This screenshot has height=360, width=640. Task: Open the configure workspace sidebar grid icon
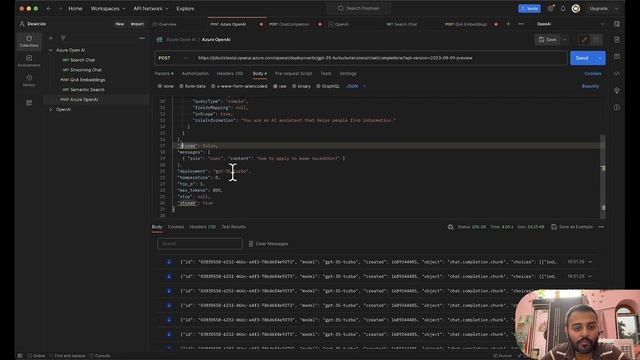[x=29, y=103]
